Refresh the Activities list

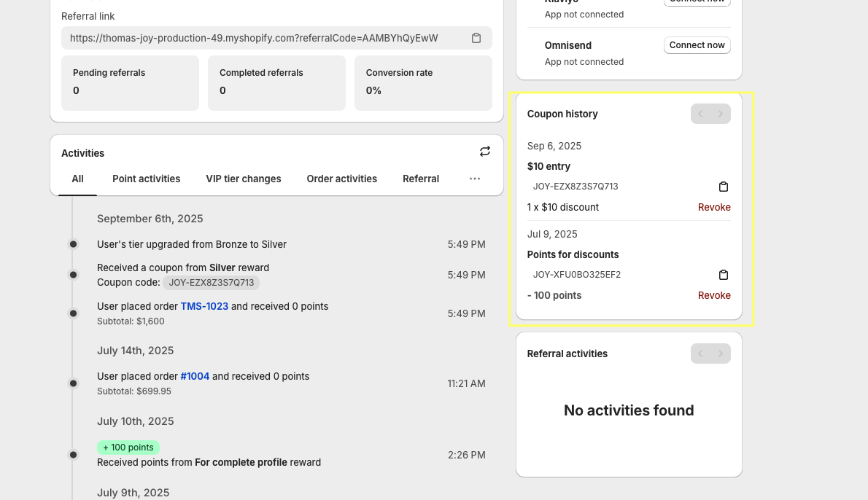coord(485,152)
